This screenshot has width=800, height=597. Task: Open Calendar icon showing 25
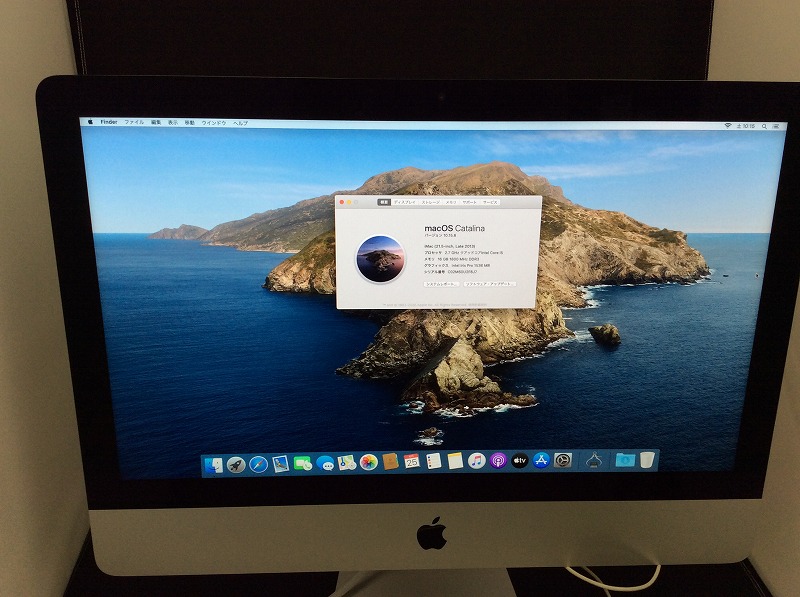click(412, 461)
